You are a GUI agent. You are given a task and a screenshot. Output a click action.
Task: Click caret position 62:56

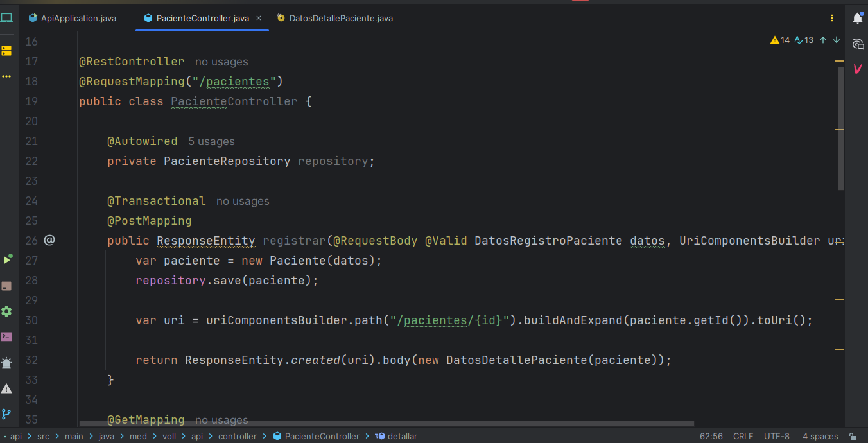[711, 436]
